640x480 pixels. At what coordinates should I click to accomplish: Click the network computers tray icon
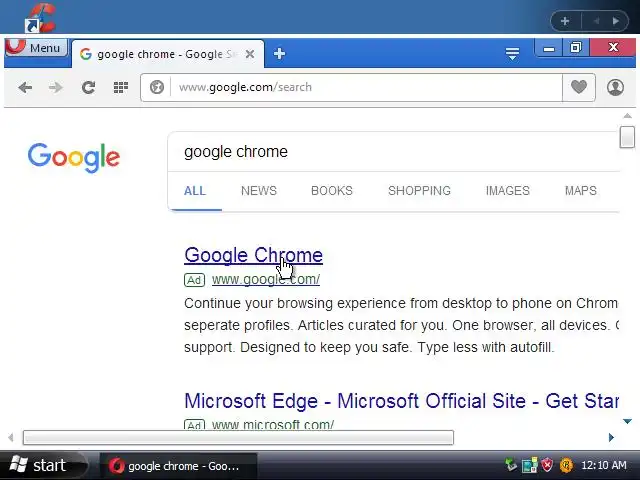click(529, 465)
